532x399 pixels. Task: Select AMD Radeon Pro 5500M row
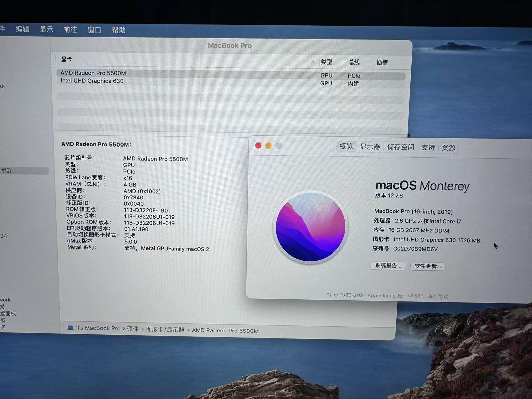pyautogui.click(x=93, y=73)
